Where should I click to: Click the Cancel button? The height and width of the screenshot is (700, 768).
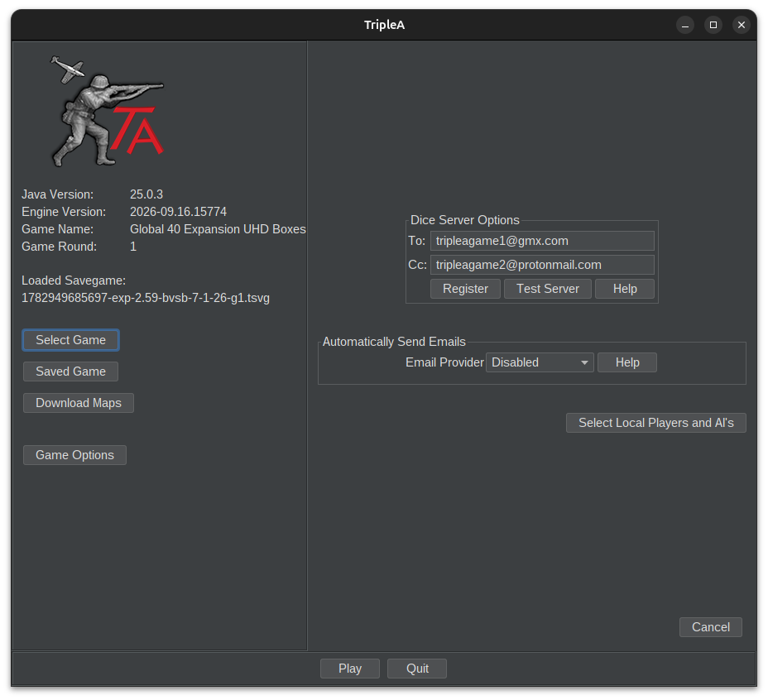(710, 627)
